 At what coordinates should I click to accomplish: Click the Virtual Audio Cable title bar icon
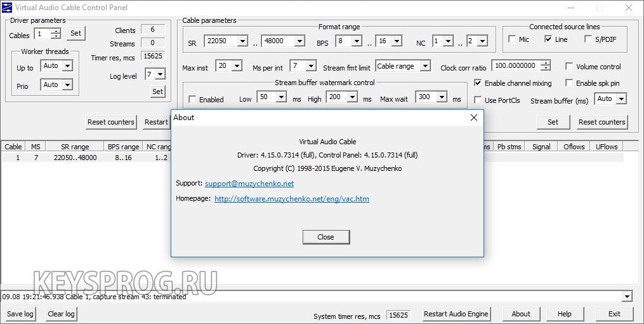[x=7, y=8]
